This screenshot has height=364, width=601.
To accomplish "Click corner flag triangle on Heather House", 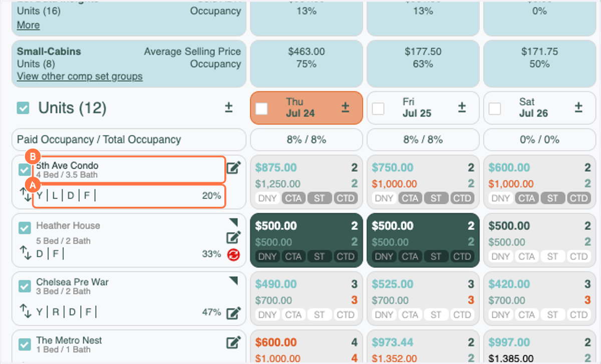I will pyautogui.click(x=233, y=222).
